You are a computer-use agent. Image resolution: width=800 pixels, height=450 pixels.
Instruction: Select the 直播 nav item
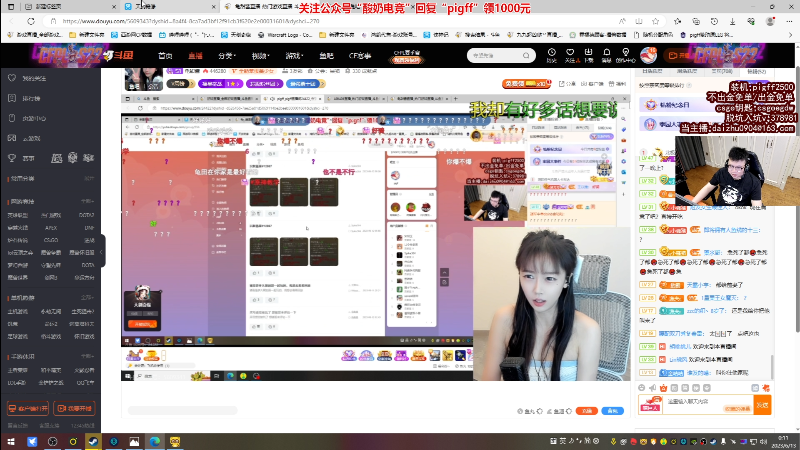coord(195,56)
